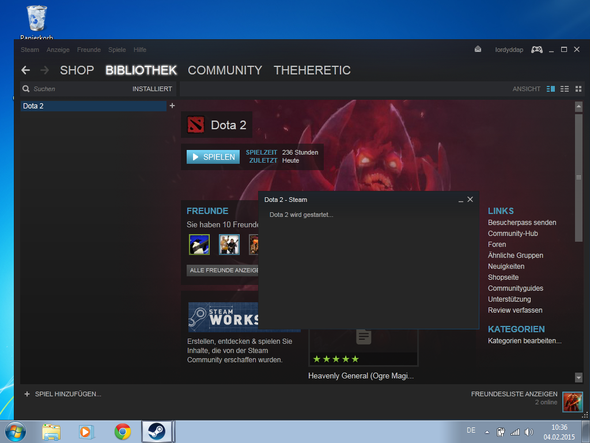Switch to the COMMUNITY tab
The height and width of the screenshot is (443, 590).
(x=225, y=70)
